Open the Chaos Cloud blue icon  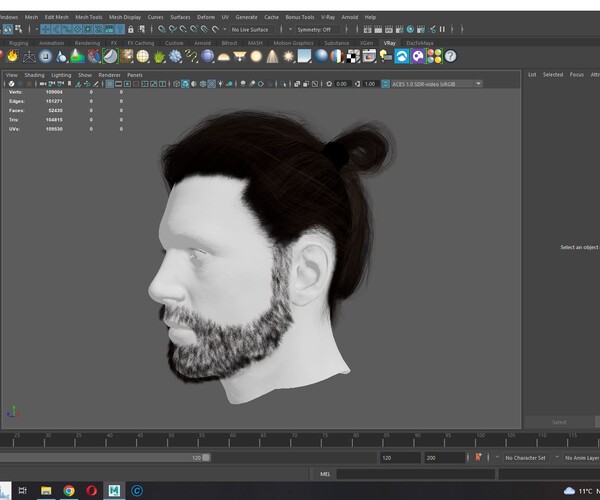tap(402, 56)
